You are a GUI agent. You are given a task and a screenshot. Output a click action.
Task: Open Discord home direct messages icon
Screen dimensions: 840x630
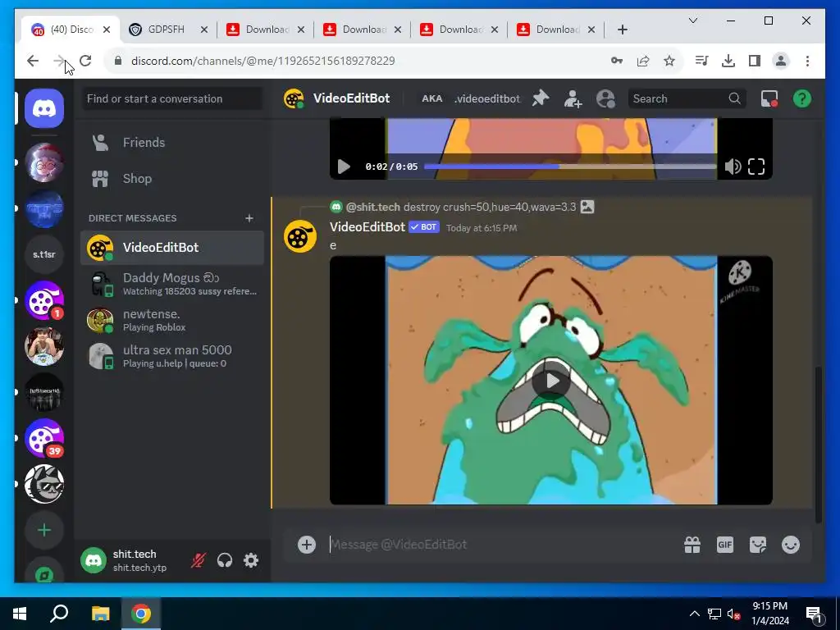click(44, 109)
